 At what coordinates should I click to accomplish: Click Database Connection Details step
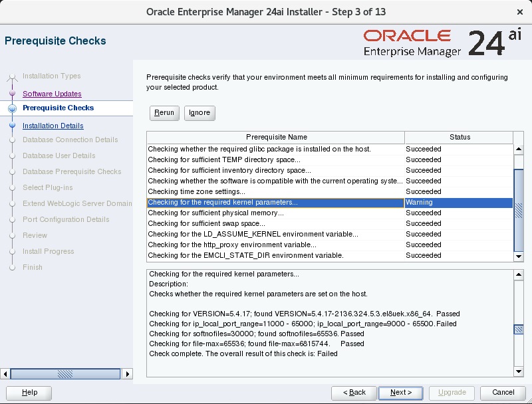(x=70, y=140)
